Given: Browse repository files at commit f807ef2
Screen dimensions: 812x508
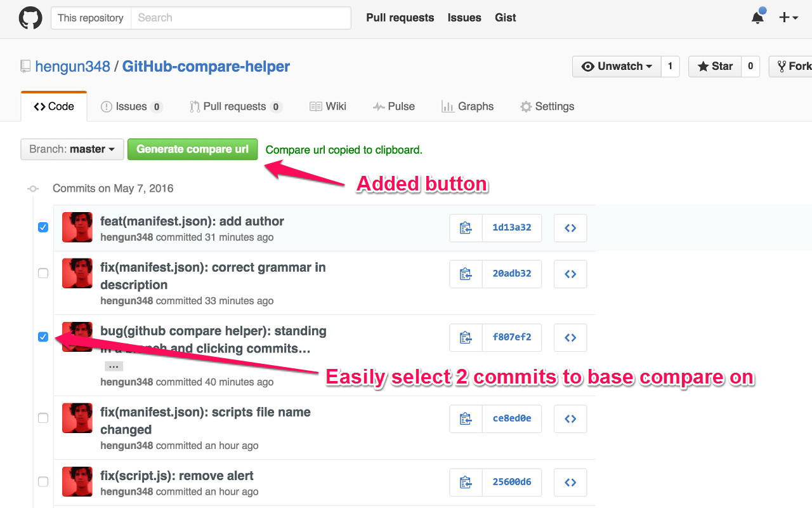Looking at the screenshot, I should pos(570,338).
